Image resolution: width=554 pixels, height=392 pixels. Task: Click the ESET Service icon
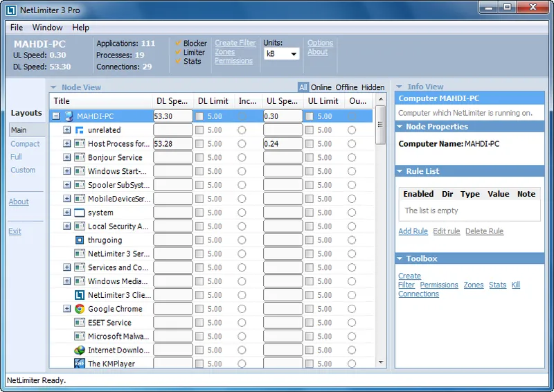tap(80, 322)
